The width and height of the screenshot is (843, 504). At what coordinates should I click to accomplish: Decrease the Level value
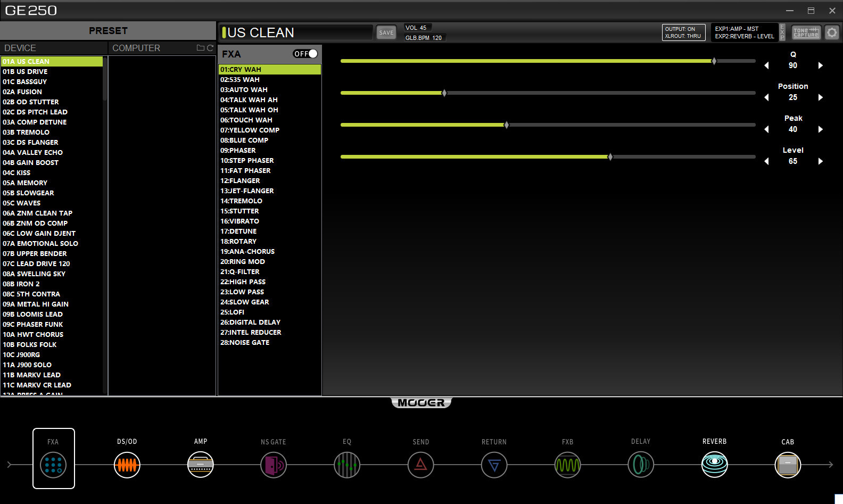point(766,161)
